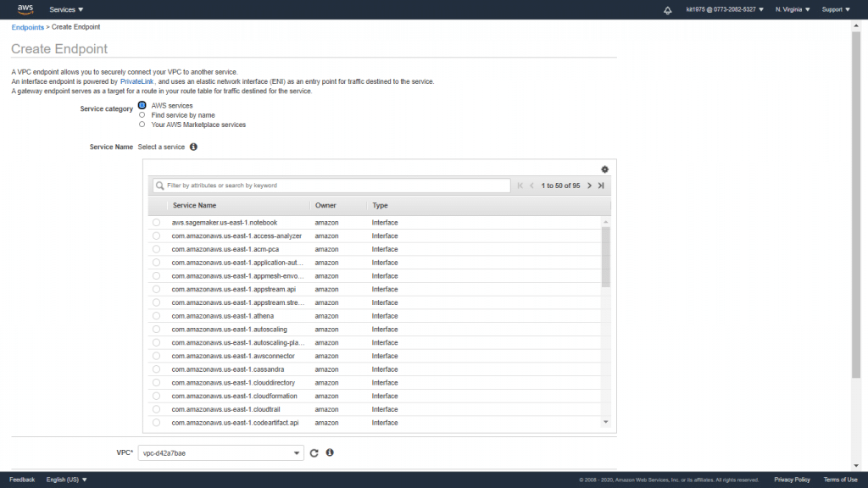This screenshot has height=488, width=868.
Task: Refresh the VPC list
Action: point(314,453)
